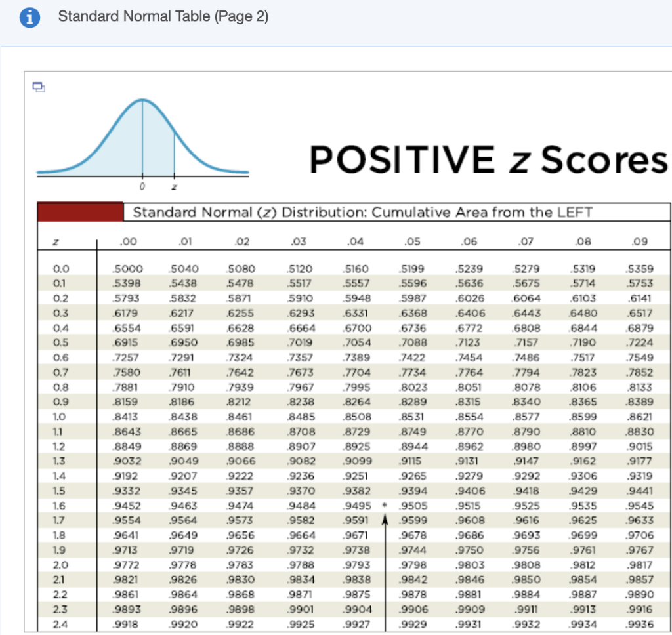Screen dimensions: 672x635
Task: Select the cell value .7794
Action: click(x=526, y=373)
